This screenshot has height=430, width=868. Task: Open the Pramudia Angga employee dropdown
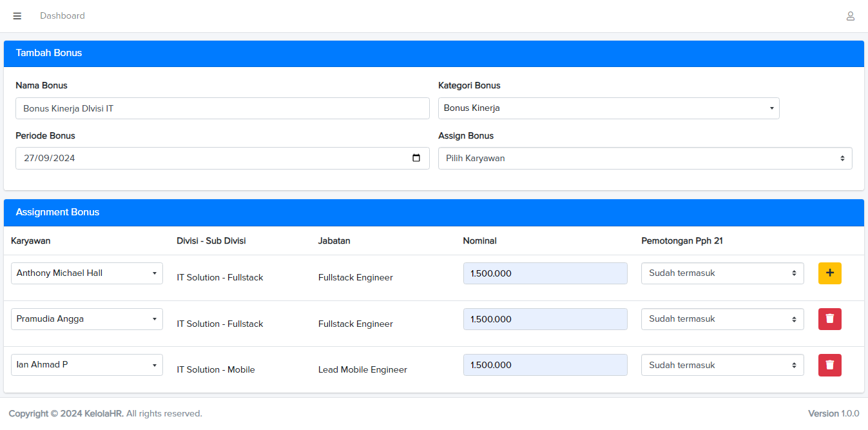pyautogui.click(x=86, y=319)
